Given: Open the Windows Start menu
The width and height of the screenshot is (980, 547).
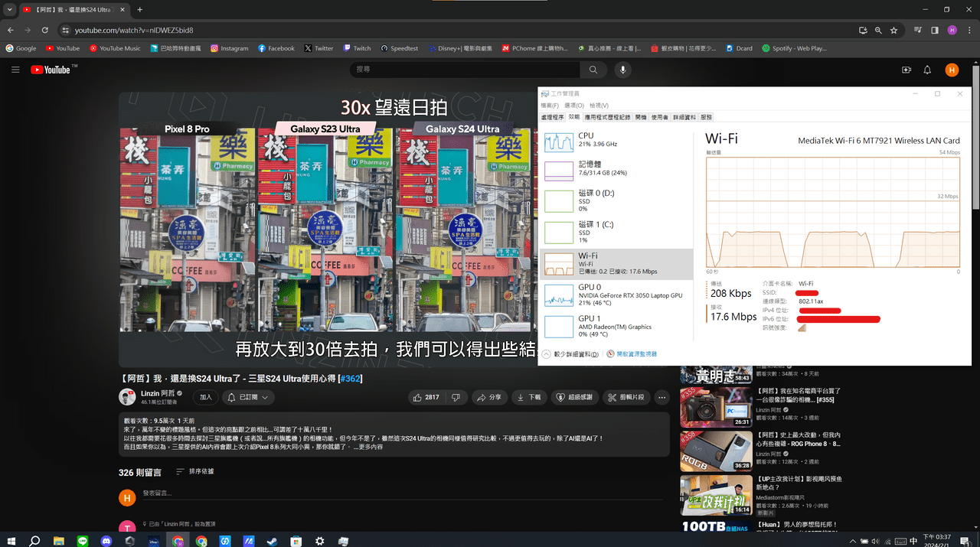Looking at the screenshot, I should (x=11, y=540).
